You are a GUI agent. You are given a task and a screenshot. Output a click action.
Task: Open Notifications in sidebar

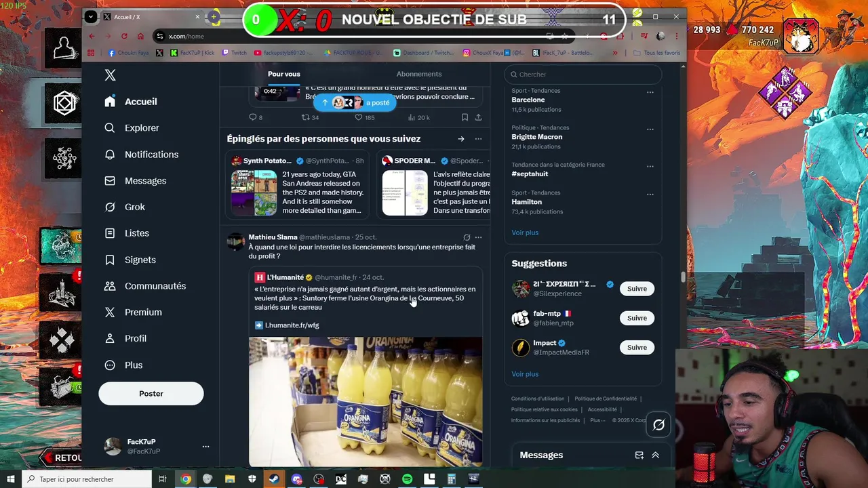pyautogui.click(x=141, y=155)
